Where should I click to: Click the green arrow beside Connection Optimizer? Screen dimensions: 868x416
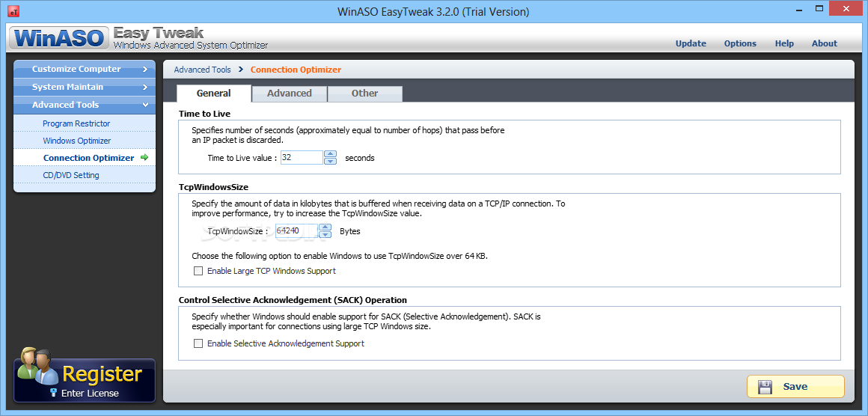click(x=144, y=158)
